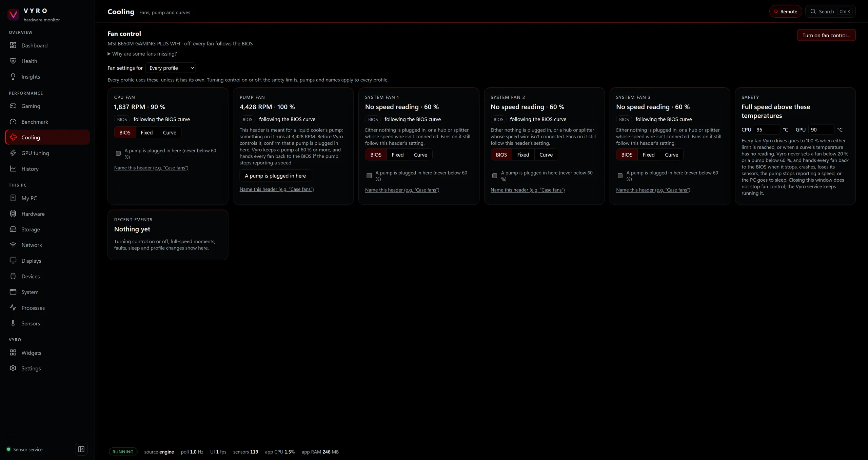Click the Processes activity icon
This screenshot has height=460, width=868.
tap(13, 307)
